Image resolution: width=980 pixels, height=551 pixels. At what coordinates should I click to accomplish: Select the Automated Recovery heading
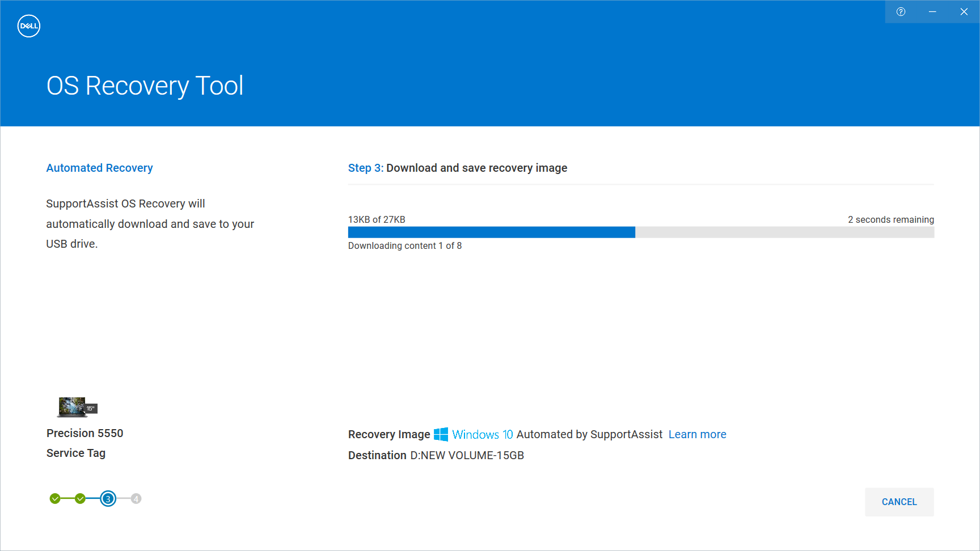99,168
